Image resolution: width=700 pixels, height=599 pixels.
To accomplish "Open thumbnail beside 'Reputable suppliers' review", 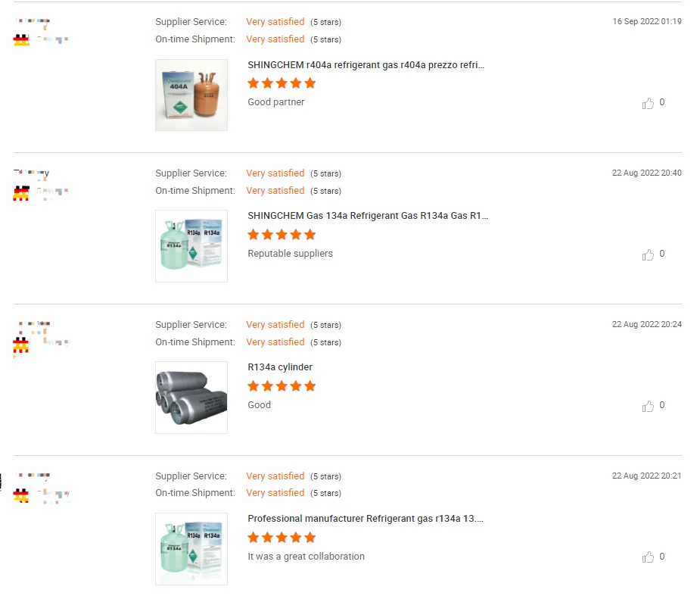I will (x=191, y=246).
